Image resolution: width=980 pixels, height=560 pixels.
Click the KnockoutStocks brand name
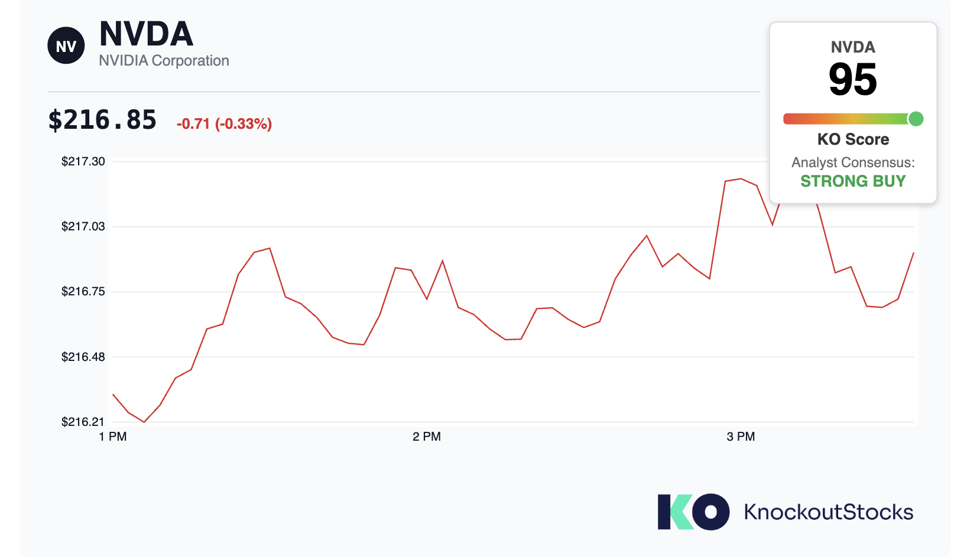829,512
